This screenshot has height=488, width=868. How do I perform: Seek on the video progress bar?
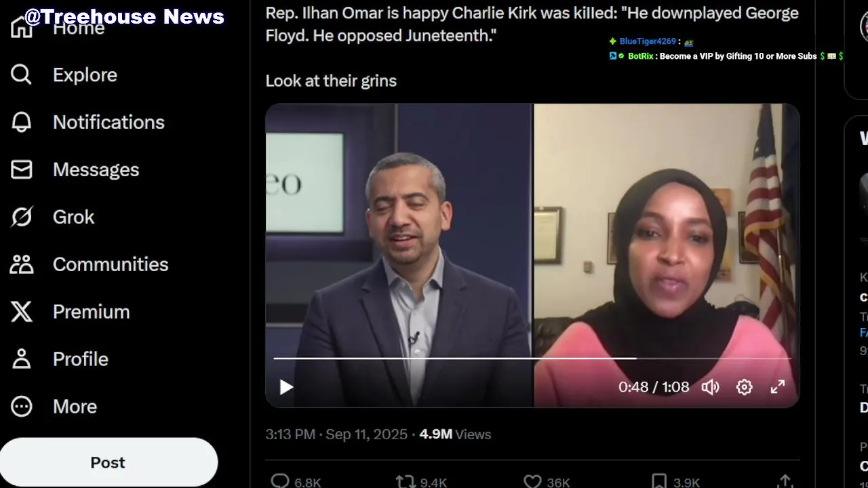[532, 358]
